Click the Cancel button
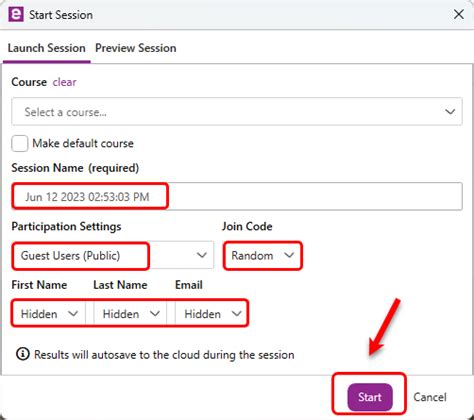474x420 pixels. point(430,397)
